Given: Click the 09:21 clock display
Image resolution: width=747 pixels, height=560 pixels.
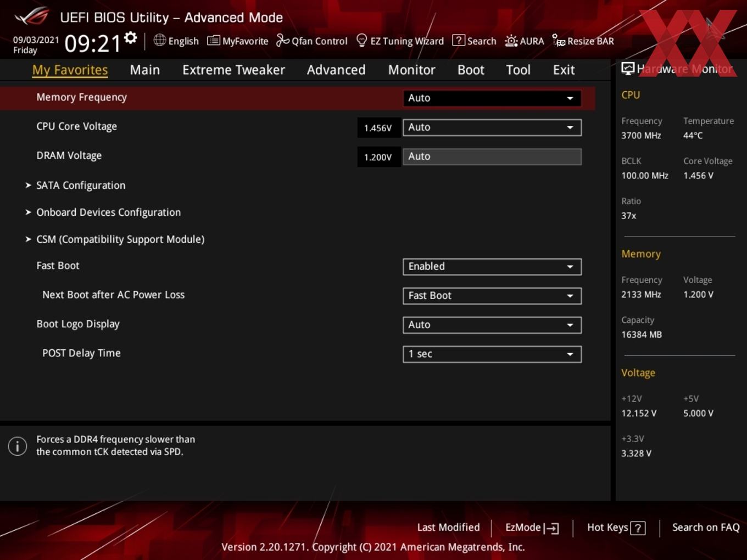Looking at the screenshot, I should coord(92,43).
